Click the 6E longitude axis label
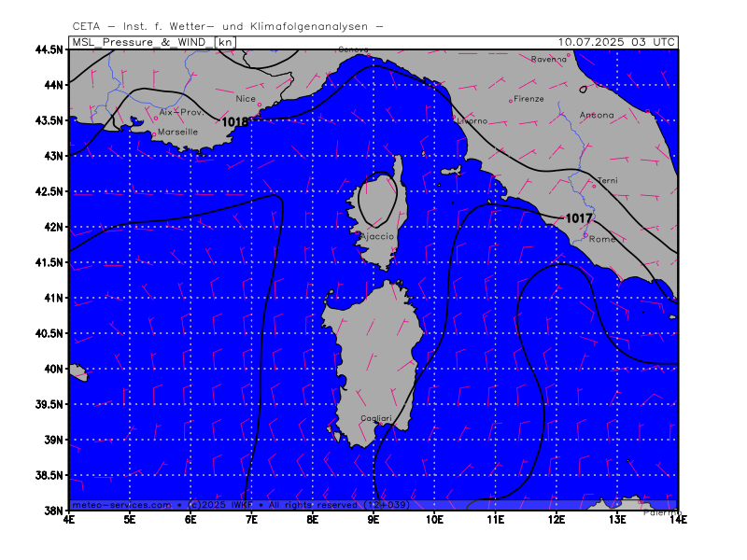 click(190, 520)
